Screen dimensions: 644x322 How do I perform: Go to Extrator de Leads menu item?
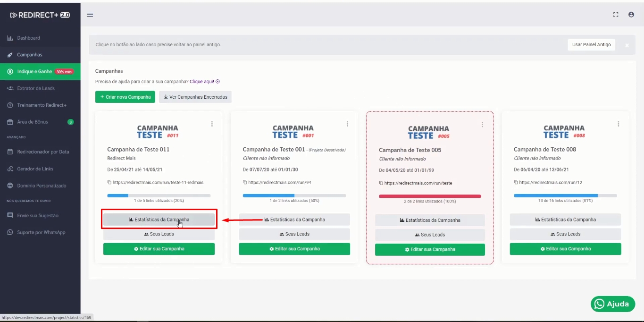coord(35,88)
